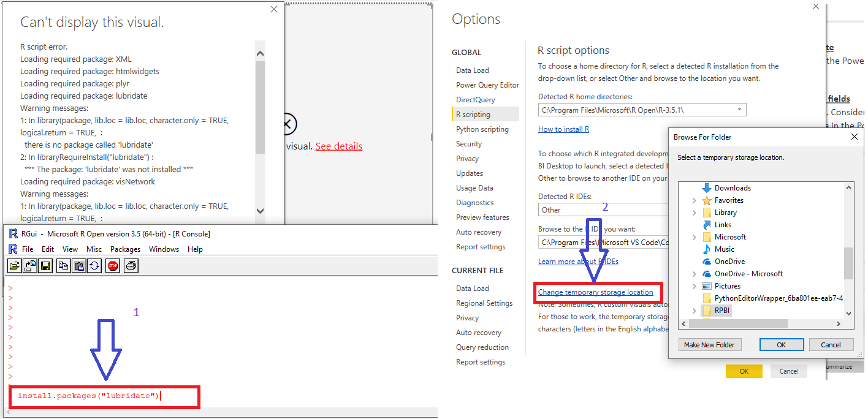Expand the Pictures folder node

tap(694, 286)
